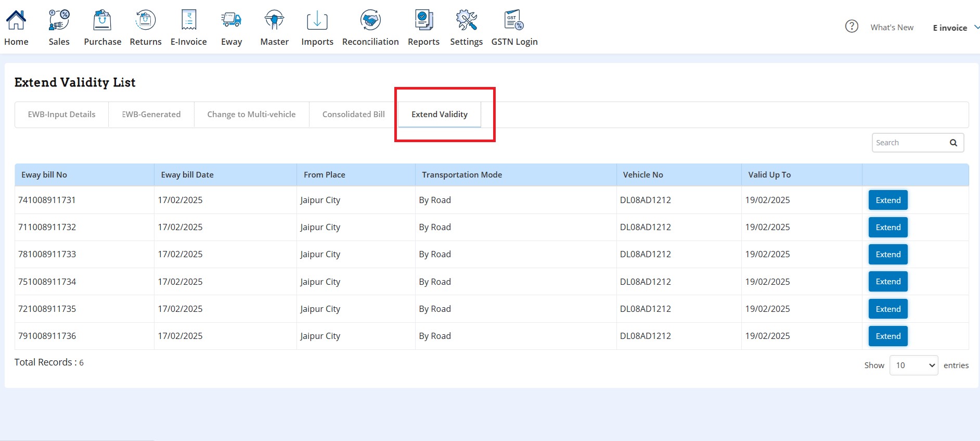Viewport: 980px width, 441px height.
Task: Extend validity for bill 721008911735
Action: point(888,309)
